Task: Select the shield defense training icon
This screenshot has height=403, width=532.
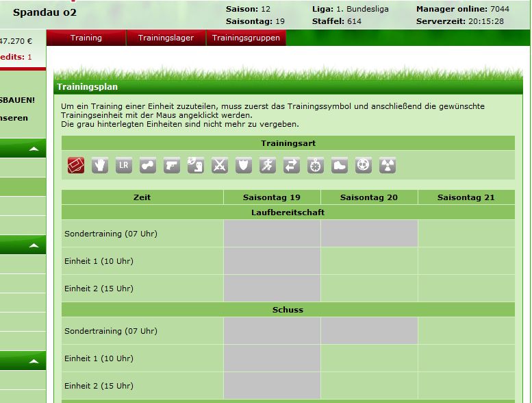Action: pyautogui.click(x=244, y=165)
